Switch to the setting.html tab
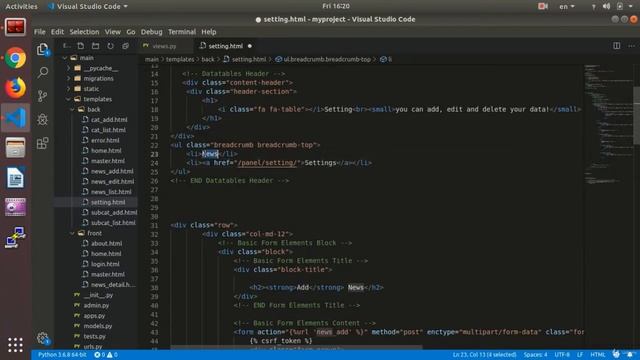The height and width of the screenshot is (360, 640). (226, 46)
